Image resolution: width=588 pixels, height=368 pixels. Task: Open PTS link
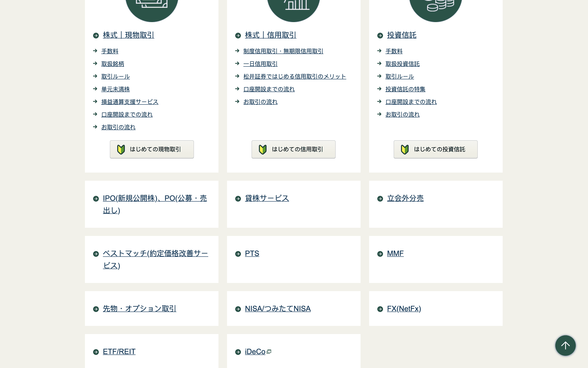(x=252, y=253)
